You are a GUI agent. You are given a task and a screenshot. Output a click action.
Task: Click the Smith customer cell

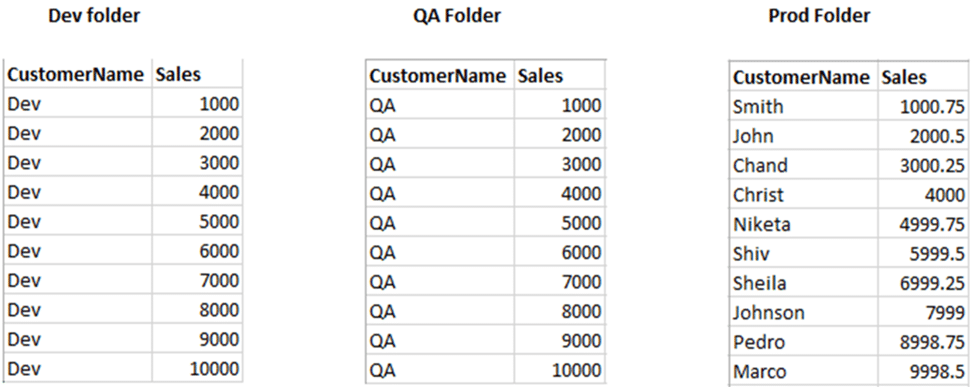pos(803,106)
